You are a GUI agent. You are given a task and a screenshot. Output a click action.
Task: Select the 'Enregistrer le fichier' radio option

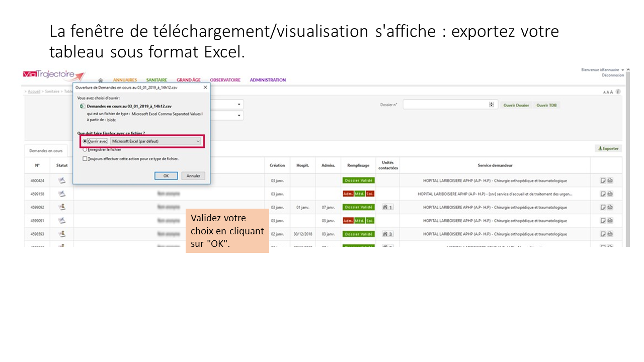pyautogui.click(x=85, y=149)
